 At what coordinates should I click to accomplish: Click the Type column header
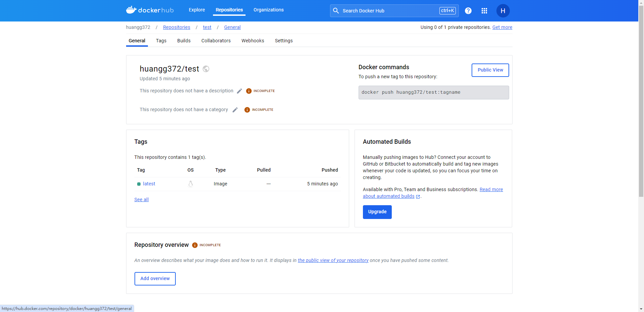[x=220, y=170]
